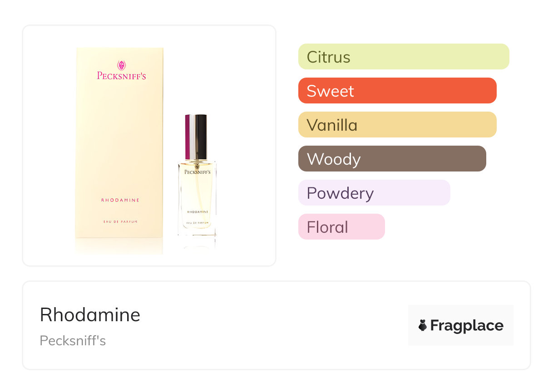Viewport: 553px width, 392px height.
Task: Select the Sweet accord bar
Action: 397,91
